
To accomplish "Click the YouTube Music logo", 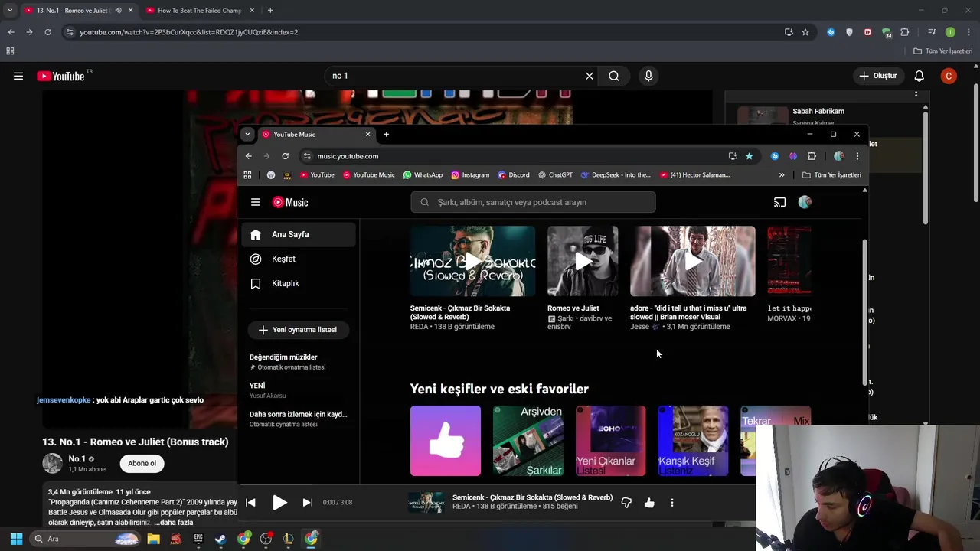I will (290, 202).
